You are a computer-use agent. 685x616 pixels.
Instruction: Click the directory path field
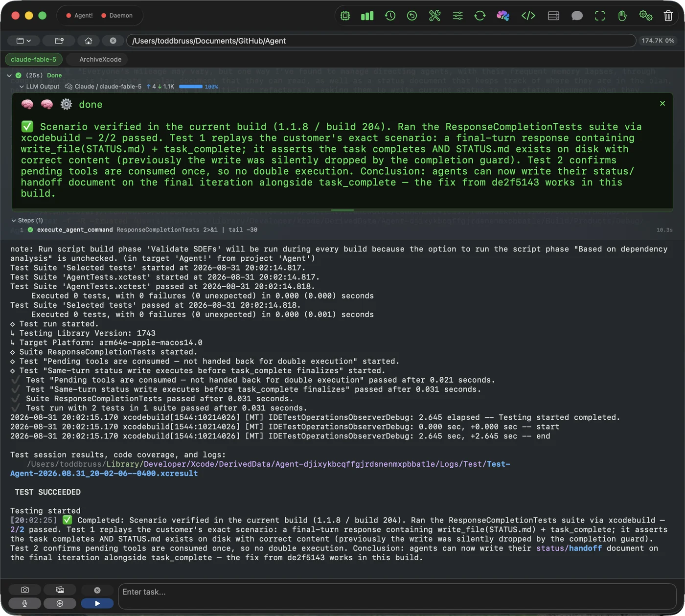click(x=381, y=41)
